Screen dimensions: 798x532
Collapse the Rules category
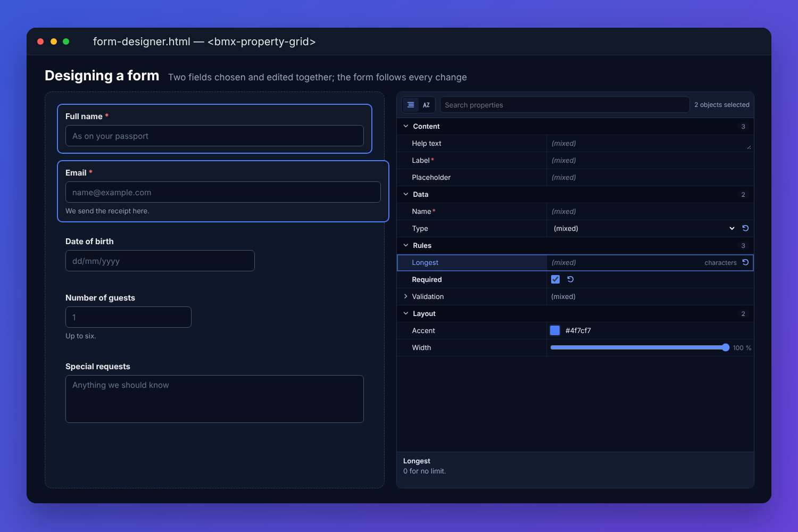pos(406,245)
